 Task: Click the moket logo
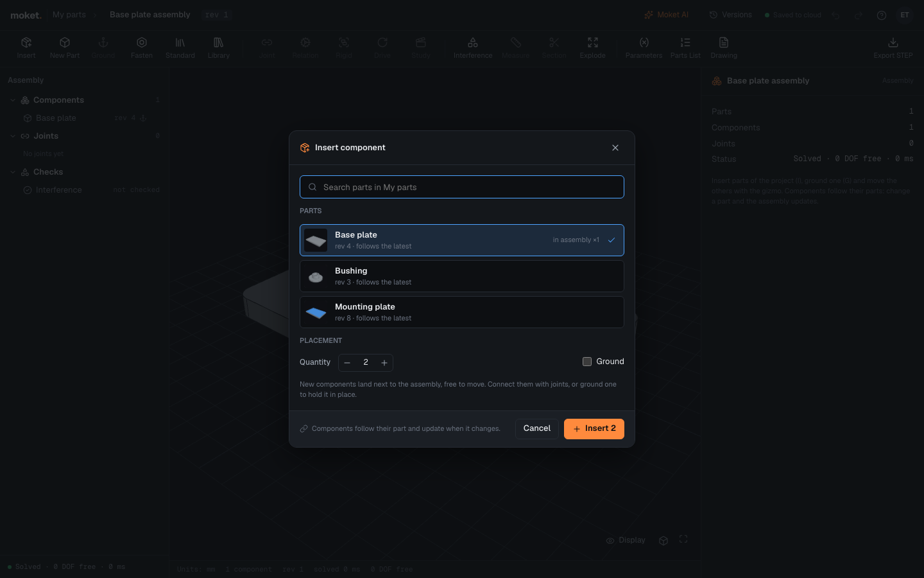tap(26, 15)
